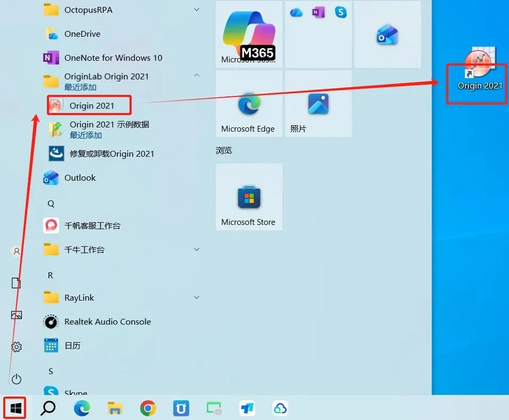Screen dimensions: 509x420
Task: Launch Microsoft Edge from taskbar
Action: pos(82,408)
